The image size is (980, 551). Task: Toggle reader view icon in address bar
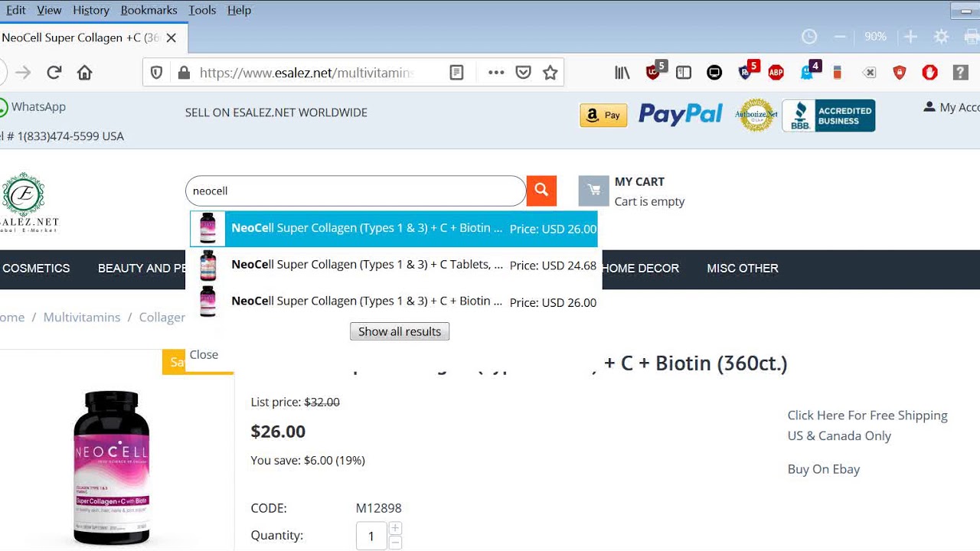point(456,73)
